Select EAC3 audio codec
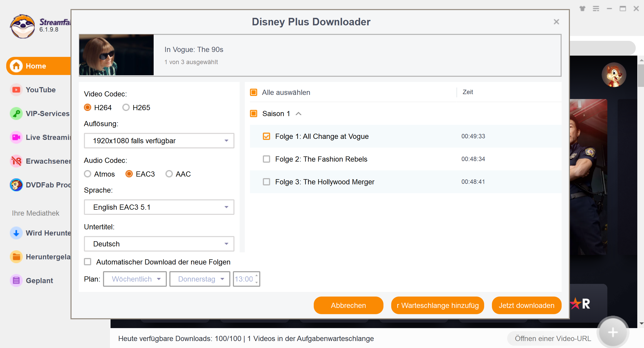The image size is (644, 348). [129, 174]
